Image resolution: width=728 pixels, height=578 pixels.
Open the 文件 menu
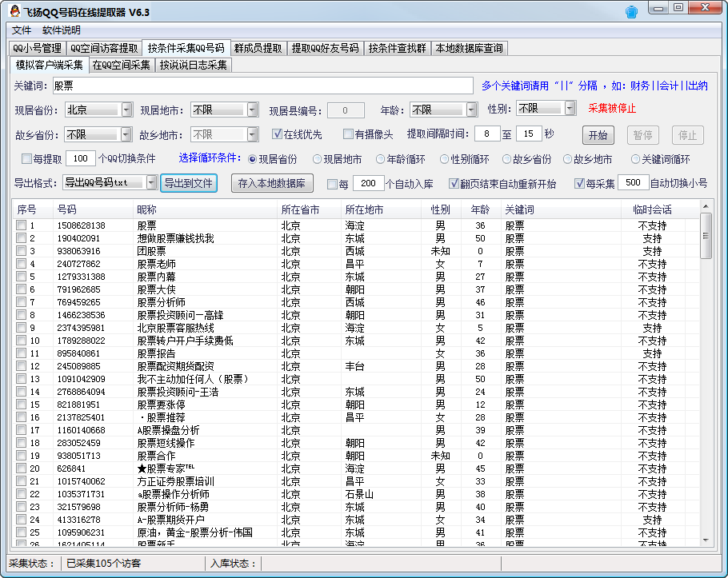tap(22, 30)
